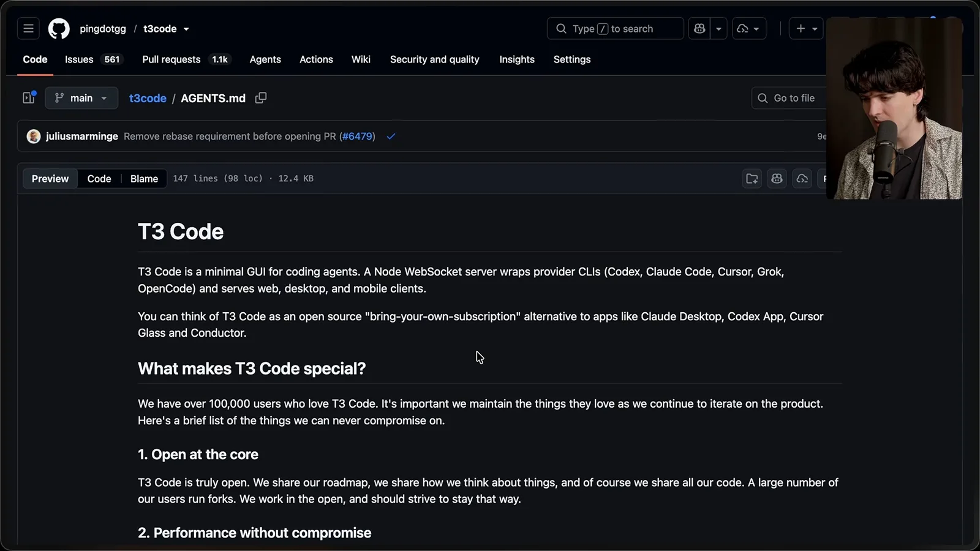Switch file view to Code
The width and height of the screenshot is (980, 551).
pos(99,179)
